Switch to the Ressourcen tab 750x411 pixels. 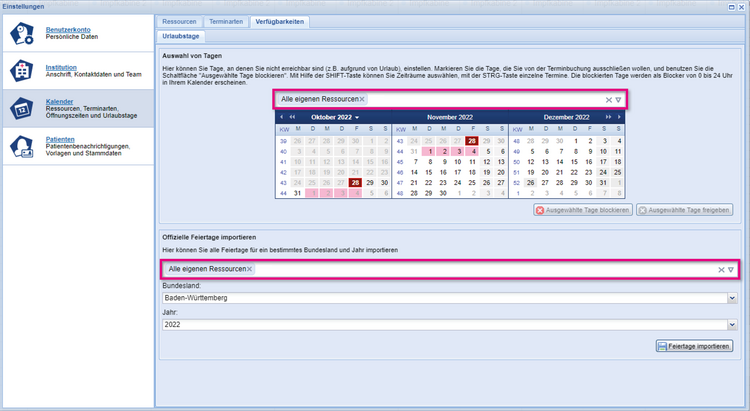[179, 21]
